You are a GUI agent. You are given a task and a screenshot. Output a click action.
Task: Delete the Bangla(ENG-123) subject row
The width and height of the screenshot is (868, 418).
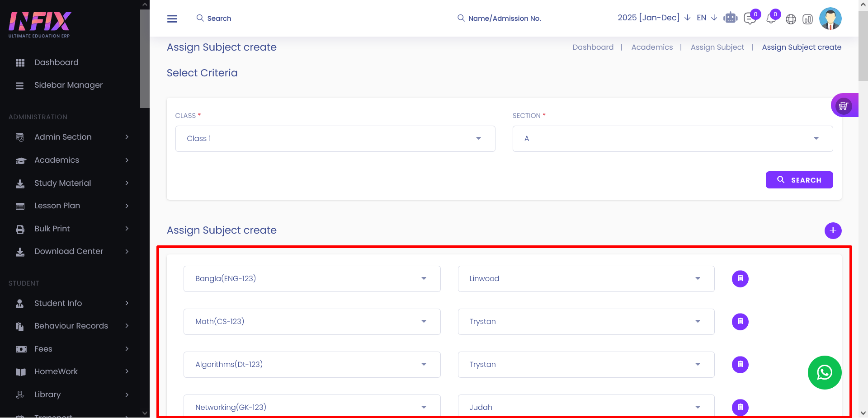click(x=740, y=279)
